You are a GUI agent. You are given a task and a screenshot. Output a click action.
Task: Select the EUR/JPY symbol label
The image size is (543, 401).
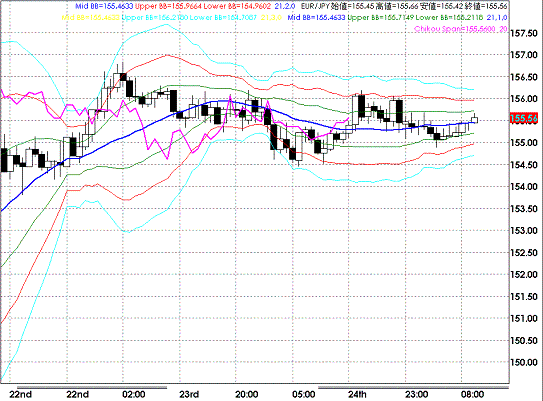click(x=315, y=6)
